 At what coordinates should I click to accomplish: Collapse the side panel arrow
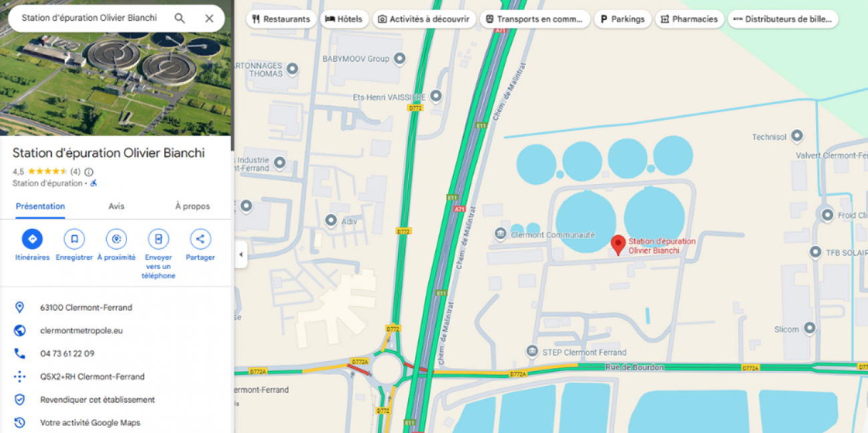click(240, 255)
